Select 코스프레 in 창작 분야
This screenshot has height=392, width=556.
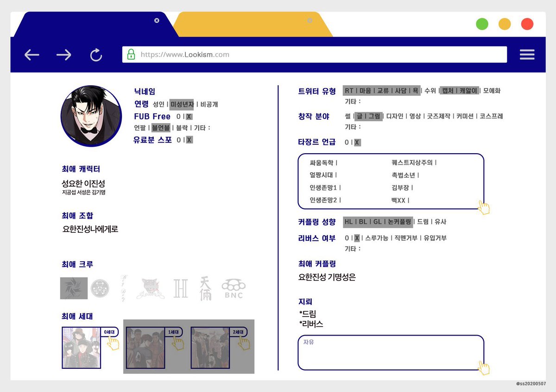492,116
